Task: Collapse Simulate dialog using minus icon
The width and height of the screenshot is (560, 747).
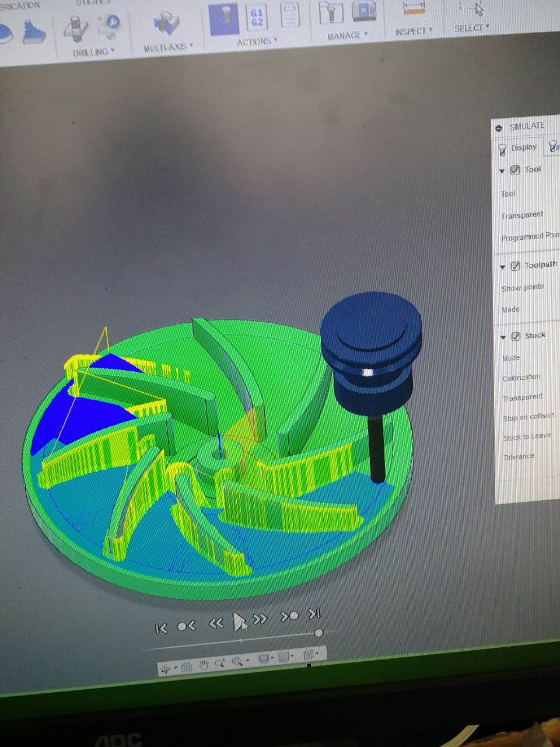Action: (x=499, y=128)
